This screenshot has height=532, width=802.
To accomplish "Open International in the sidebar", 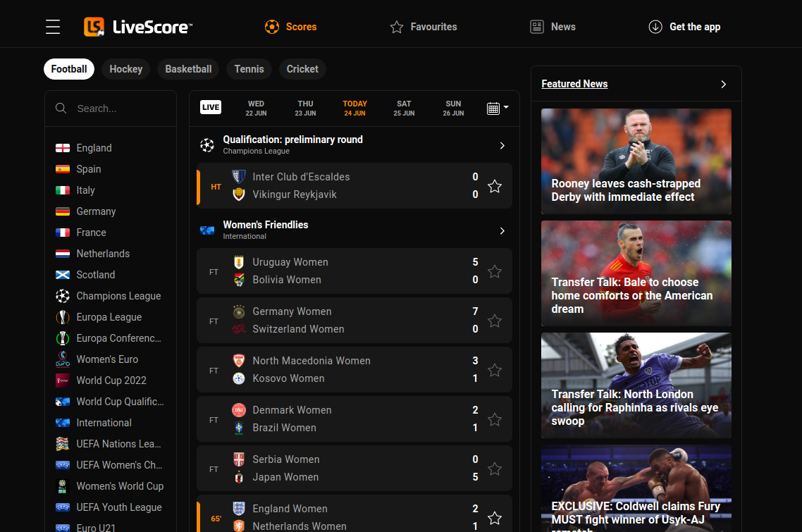I will [x=104, y=423].
